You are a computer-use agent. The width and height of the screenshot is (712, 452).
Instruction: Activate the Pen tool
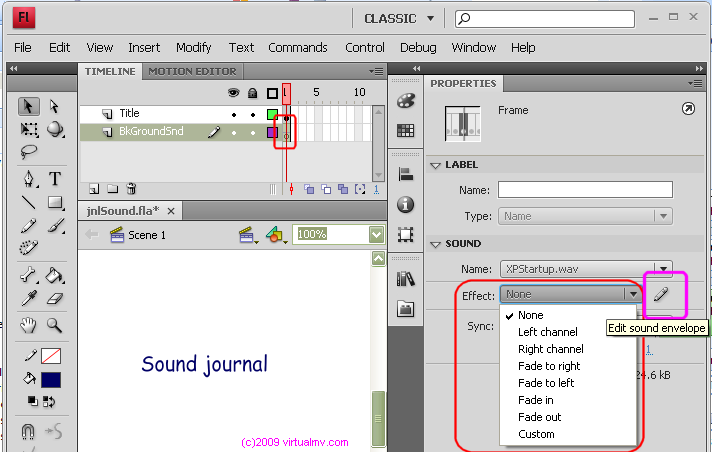29,179
